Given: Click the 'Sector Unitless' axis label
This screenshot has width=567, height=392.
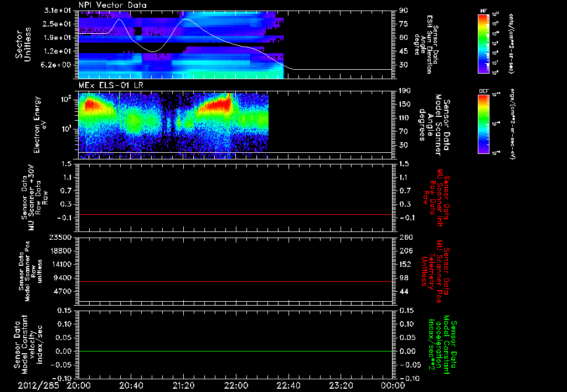Looking at the screenshot, I should tap(23, 44).
